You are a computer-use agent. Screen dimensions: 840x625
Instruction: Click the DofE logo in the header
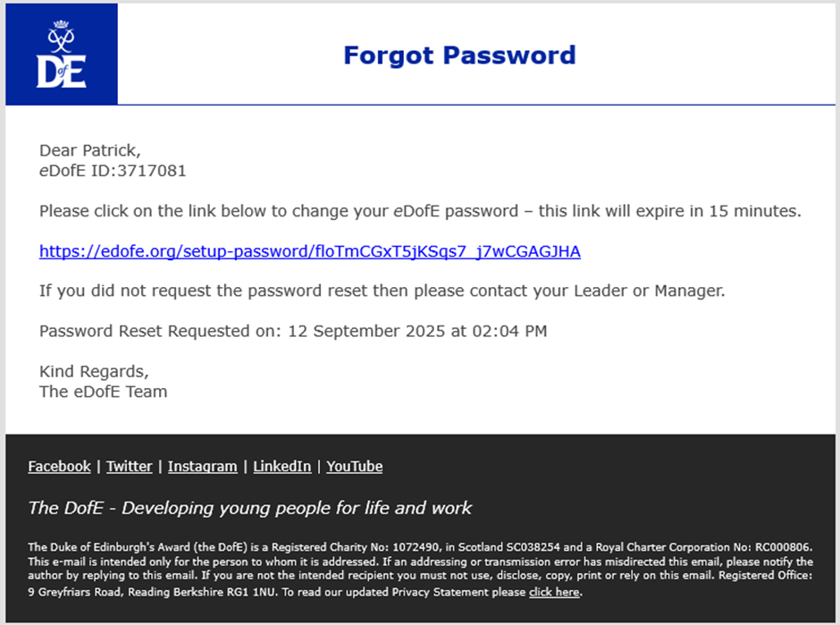(61, 55)
